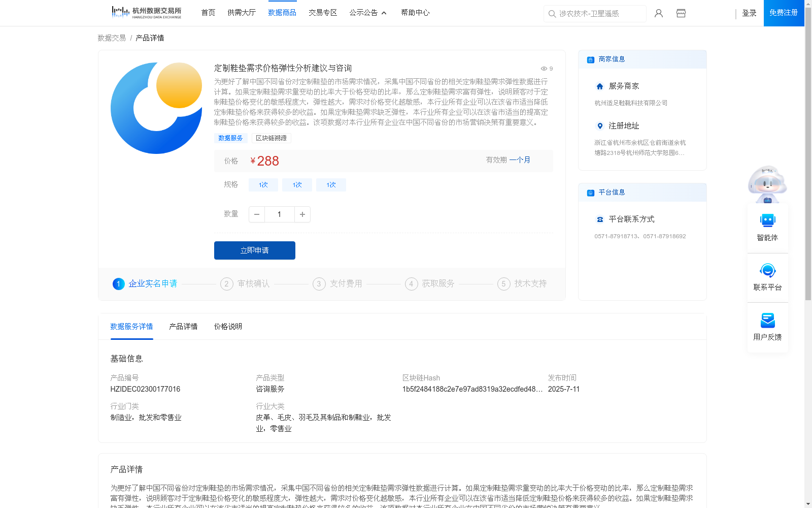Expand the 公示公告 dropdown menu
812x508 pixels.
point(368,13)
